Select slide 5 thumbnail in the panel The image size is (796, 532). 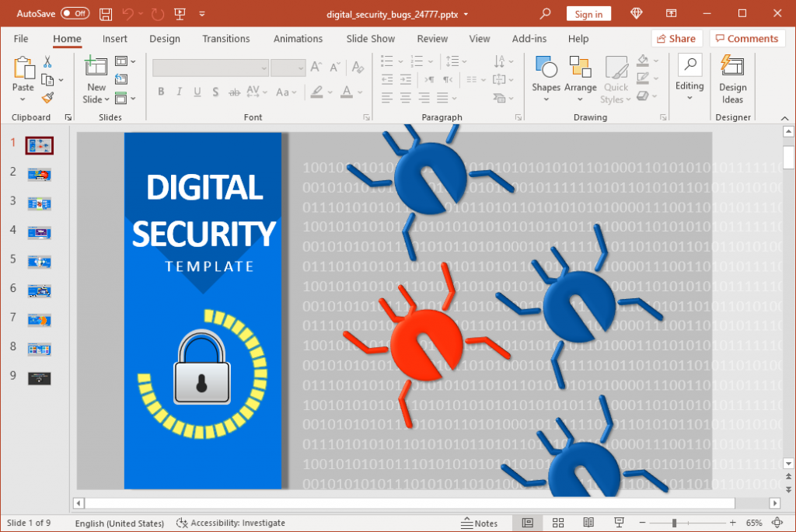(x=39, y=262)
